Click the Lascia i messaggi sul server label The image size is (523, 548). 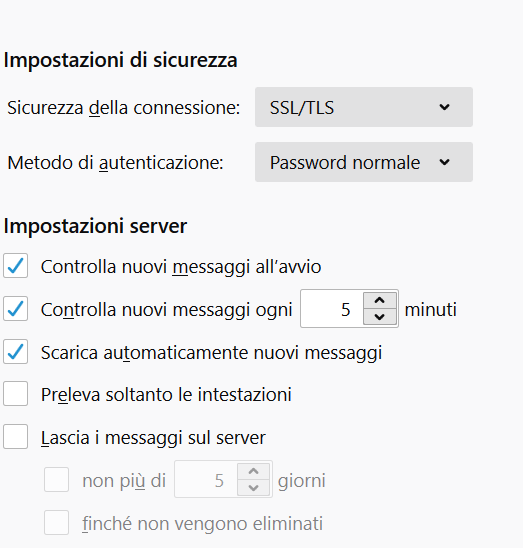[153, 438]
